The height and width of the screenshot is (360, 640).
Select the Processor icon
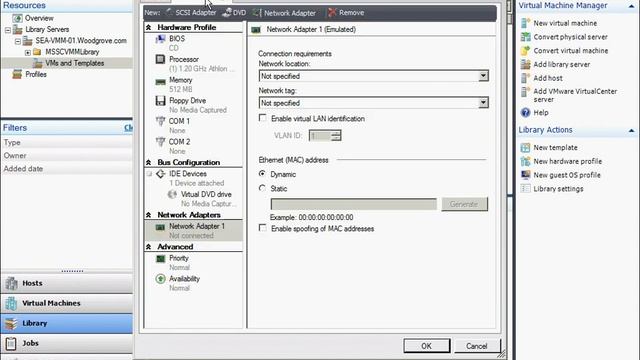click(160, 60)
